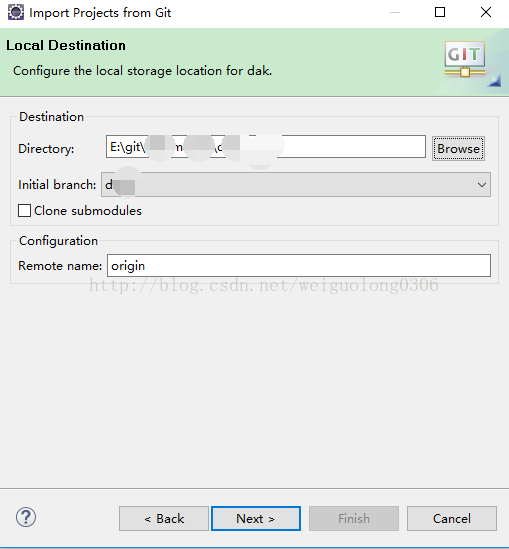The height and width of the screenshot is (549, 509).
Task: Maximize the Import Projects dialog window
Action: (x=440, y=12)
